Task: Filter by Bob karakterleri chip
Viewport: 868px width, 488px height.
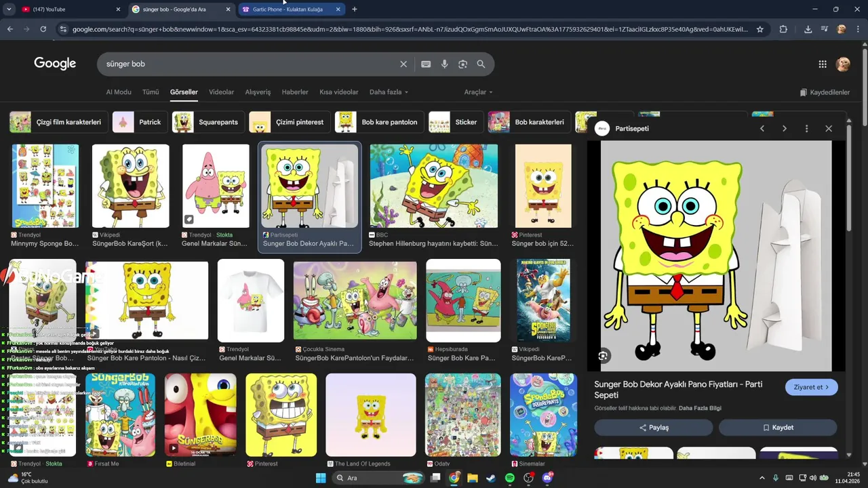Action: point(529,122)
